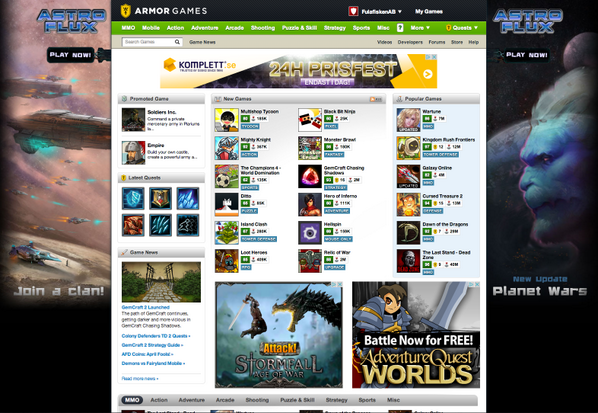Select the MMO tab at bottom
The width and height of the screenshot is (598, 413).
click(x=132, y=400)
